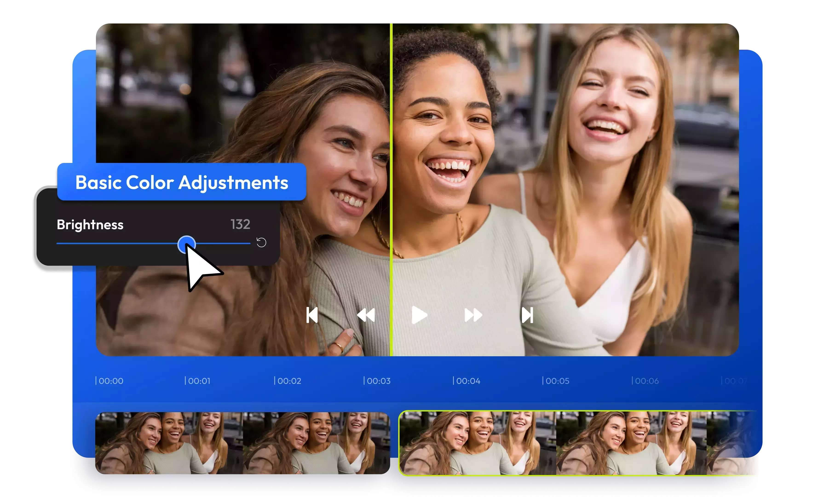This screenshot has width=835, height=504.
Task: Skip to the previous clip icon
Action: click(312, 315)
